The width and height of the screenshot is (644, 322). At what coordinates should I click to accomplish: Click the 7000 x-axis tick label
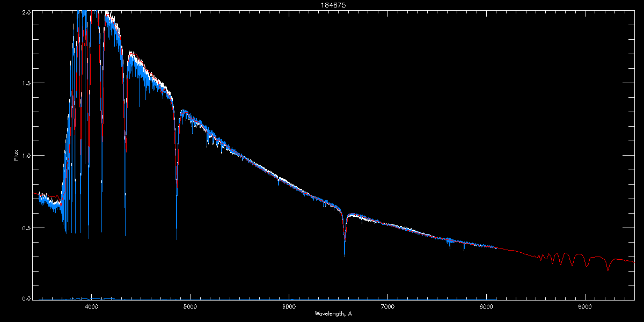(x=387, y=306)
